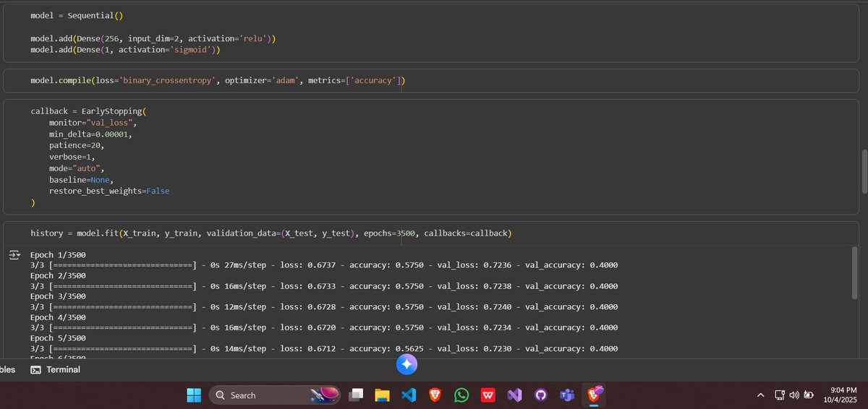This screenshot has width=868, height=409.
Task: Click the patience=20 line
Action: 77,145
